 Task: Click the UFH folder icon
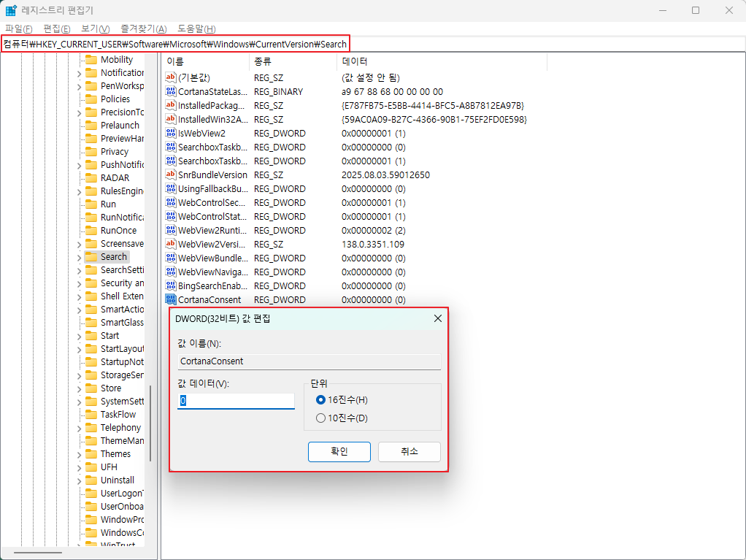pos(91,467)
